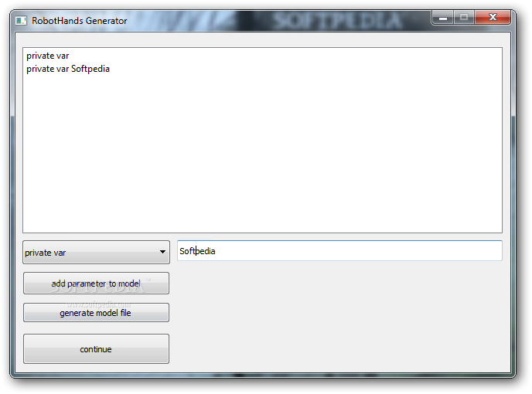Viewport: 532px width, 394px height.
Task: Click "add parameter to model" button
Action: [x=96, y=283]
